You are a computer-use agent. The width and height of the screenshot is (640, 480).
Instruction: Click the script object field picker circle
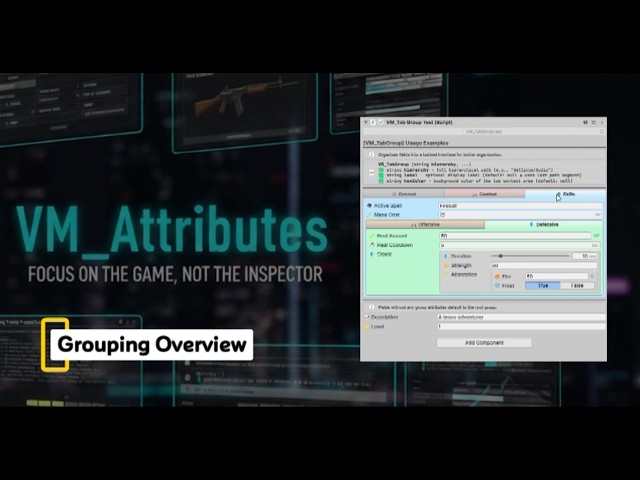pyautogui.click(x=602, y=131)
